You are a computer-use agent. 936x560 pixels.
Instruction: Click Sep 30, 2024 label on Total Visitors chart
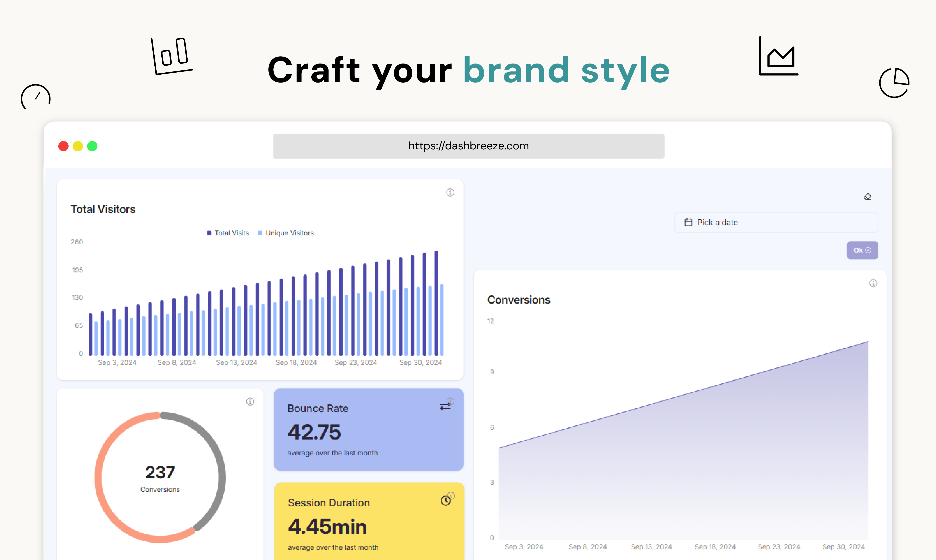pos(420,363)
